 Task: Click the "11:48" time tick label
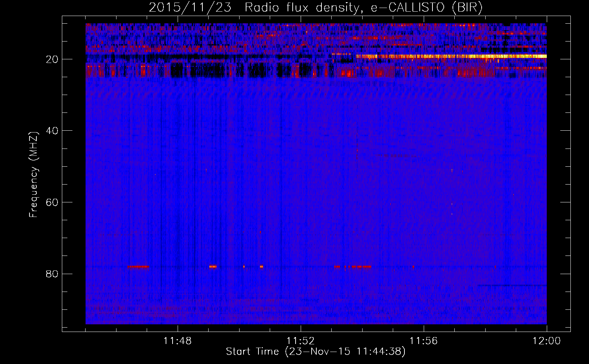[178, 341]
